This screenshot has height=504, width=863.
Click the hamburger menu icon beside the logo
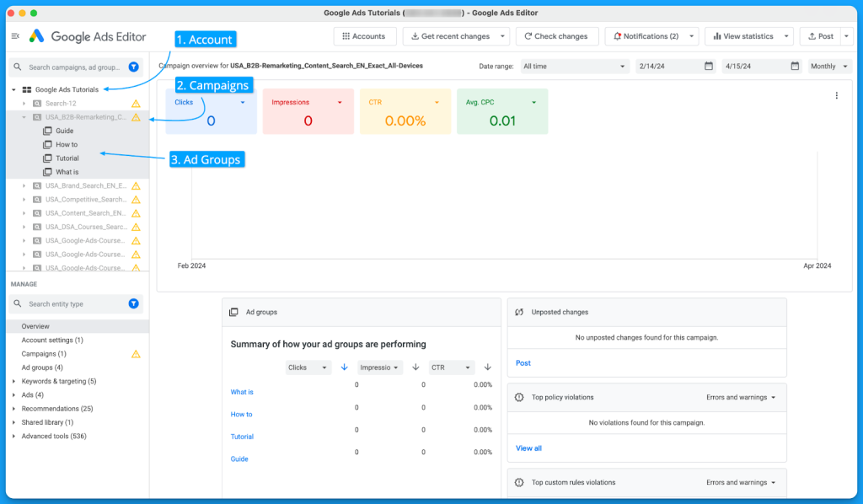point(15,36)
